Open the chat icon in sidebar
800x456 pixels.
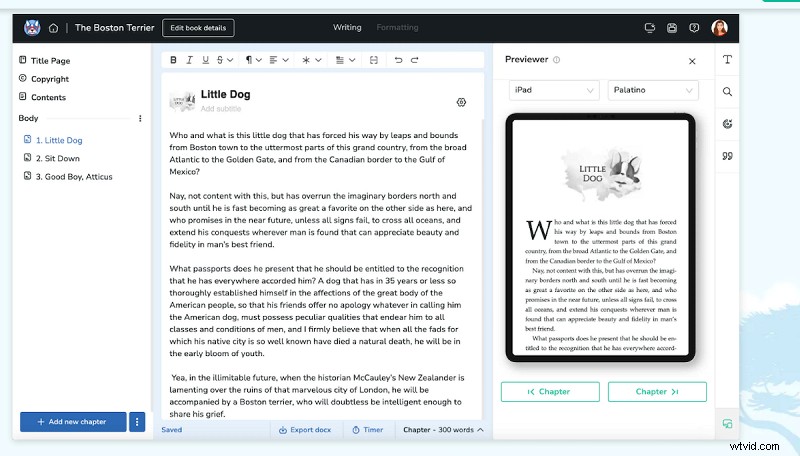(728, 424)
